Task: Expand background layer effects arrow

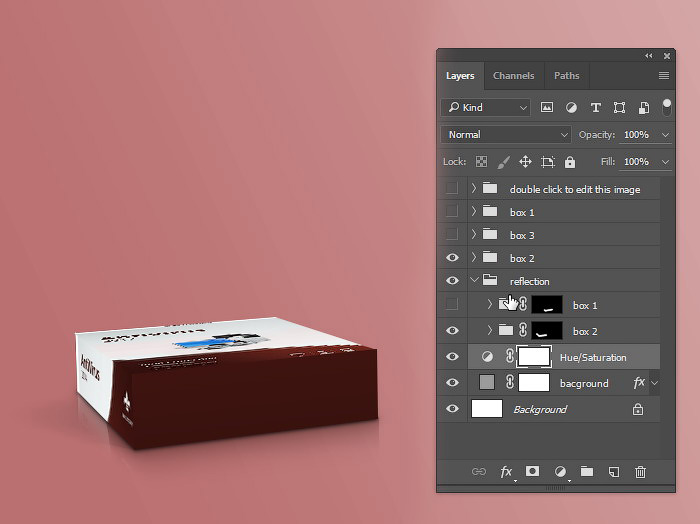Action: (x=654, y=383)
